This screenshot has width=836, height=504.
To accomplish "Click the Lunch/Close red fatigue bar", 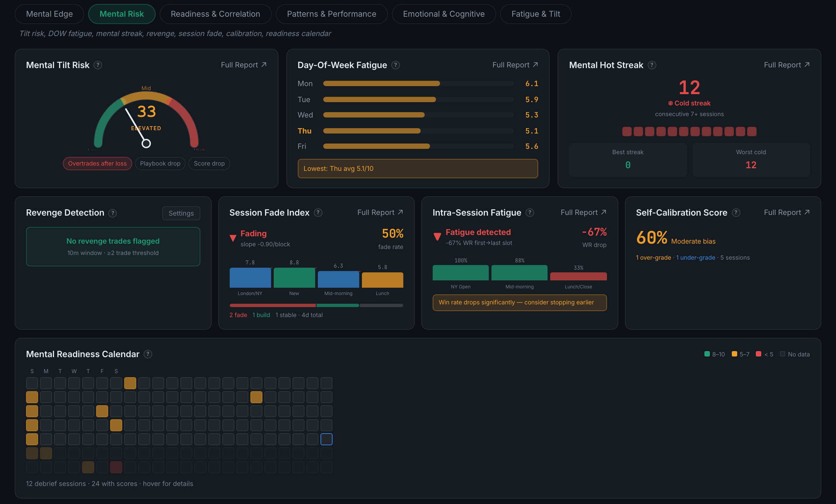I will click(579, 276).
